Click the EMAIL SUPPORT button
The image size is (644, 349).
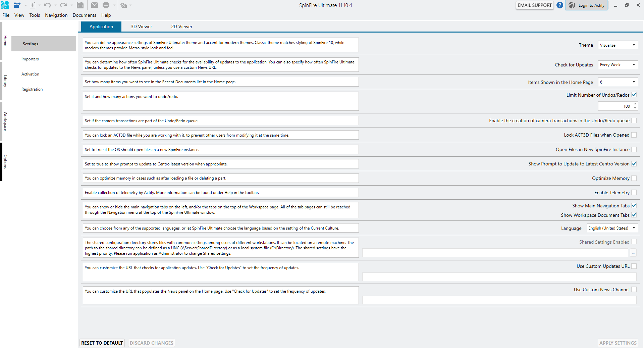(x=535, y=5)
